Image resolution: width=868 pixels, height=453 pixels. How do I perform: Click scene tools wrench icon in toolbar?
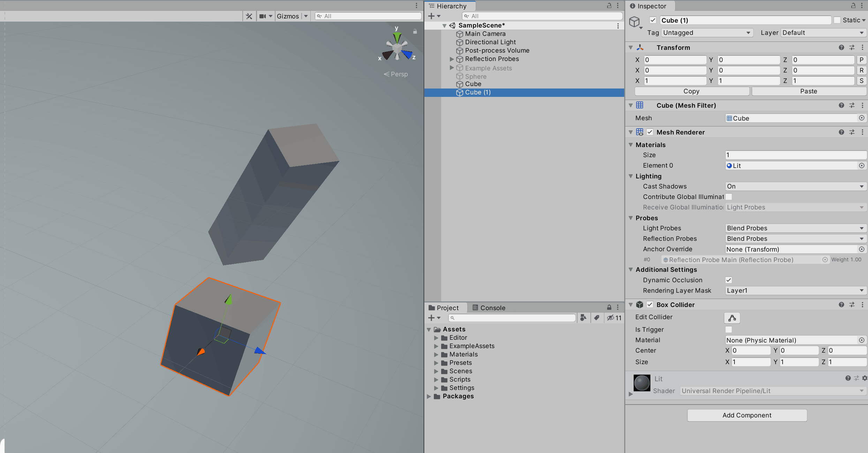[x=249, y=16]
